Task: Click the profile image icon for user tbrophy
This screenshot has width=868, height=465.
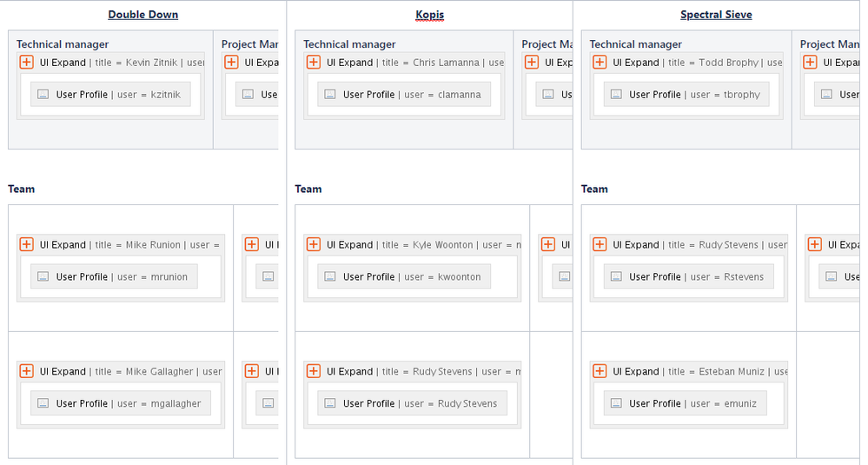Action: tap(616, 94)
